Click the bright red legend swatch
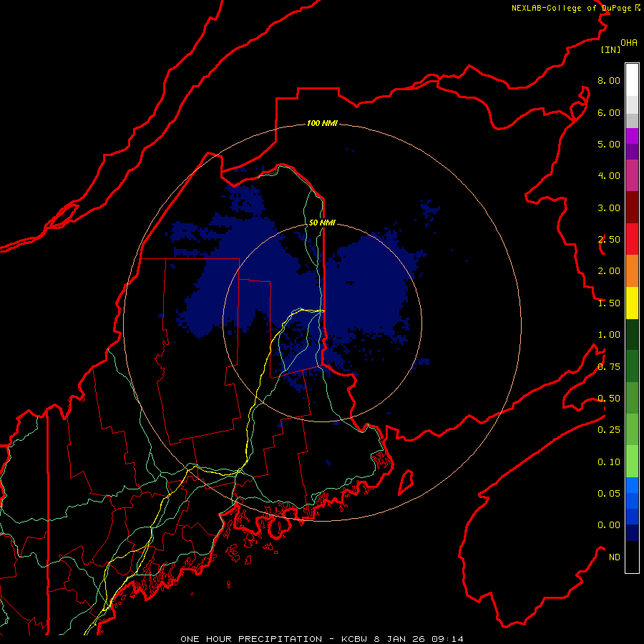Screen dimensions: 644x644 click(x=632, y=239)
